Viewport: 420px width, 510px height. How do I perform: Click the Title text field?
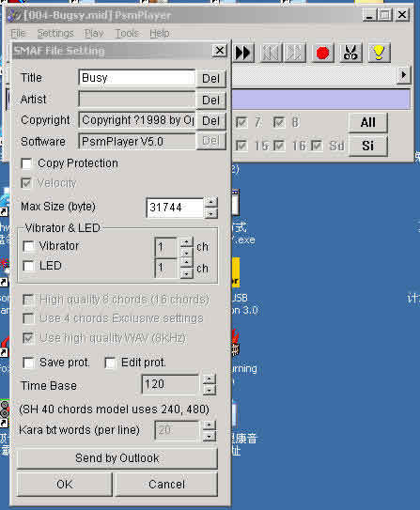137,78
